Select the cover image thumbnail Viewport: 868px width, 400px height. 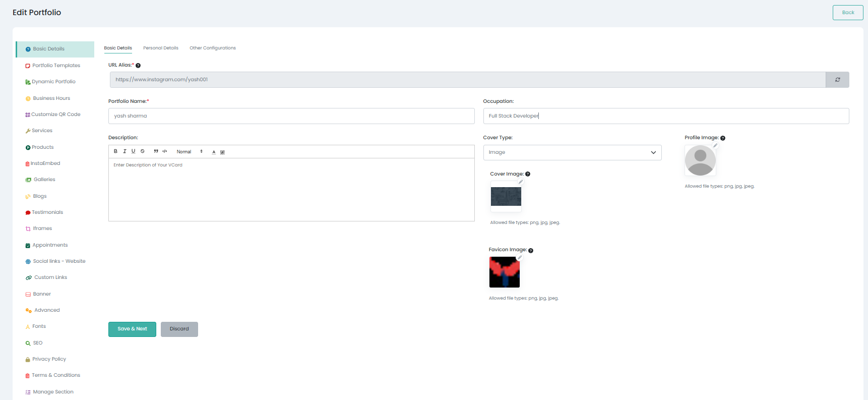pyautogui.click(x=506, y=196)
